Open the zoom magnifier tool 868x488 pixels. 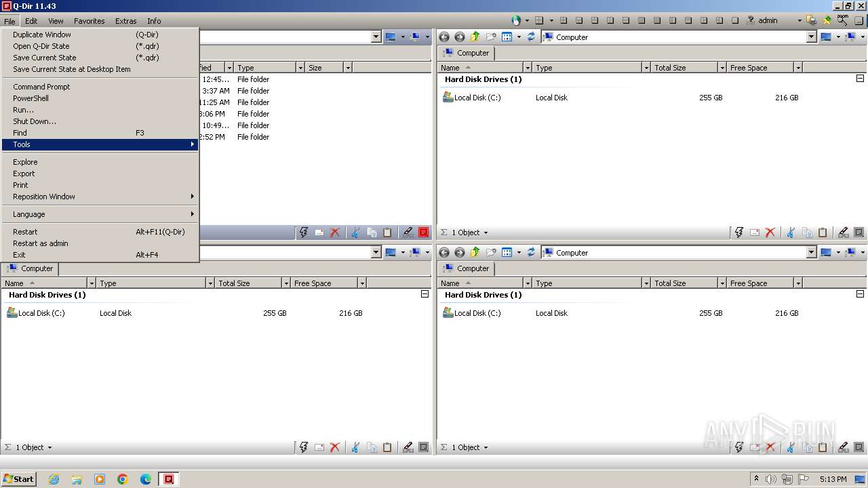click(842, 20)
